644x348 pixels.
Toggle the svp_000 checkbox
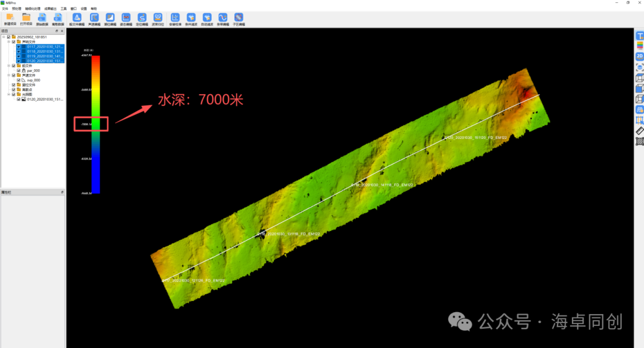(x=18, y=80)
